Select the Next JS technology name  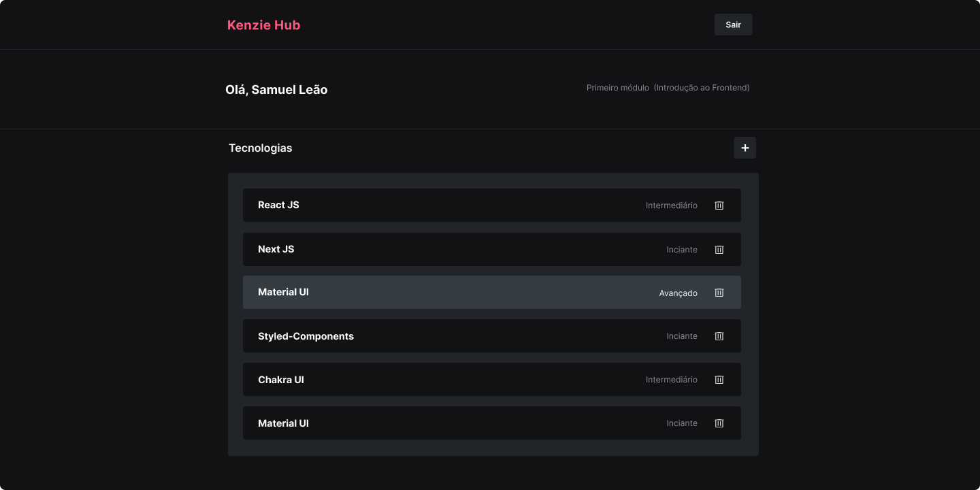(x=276, y=249)
